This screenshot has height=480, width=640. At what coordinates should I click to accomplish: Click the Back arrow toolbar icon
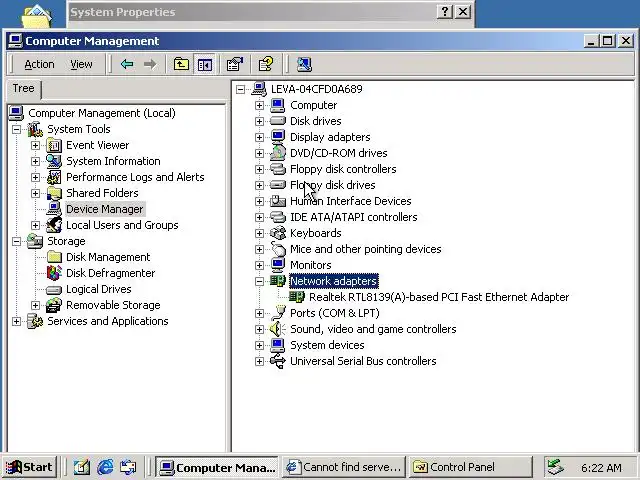tap(127, 64)
